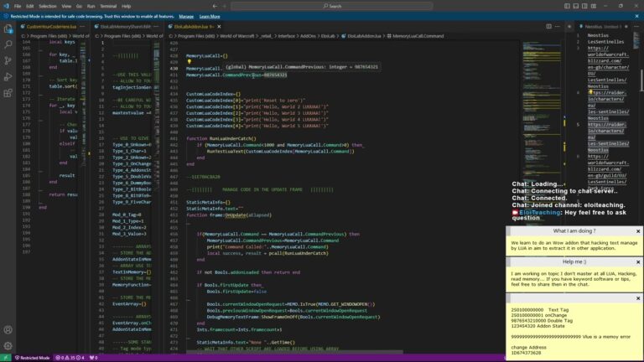
Task: Open the File menu
Action: pyautogui.click(x=18, y=6)
